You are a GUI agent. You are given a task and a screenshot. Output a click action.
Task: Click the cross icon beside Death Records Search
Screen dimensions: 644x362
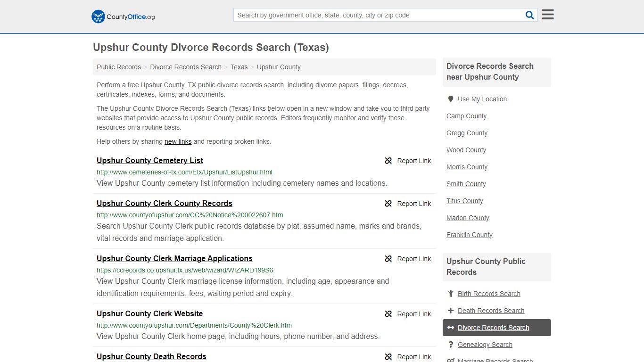pyautogui.click(x=451, y=311)
